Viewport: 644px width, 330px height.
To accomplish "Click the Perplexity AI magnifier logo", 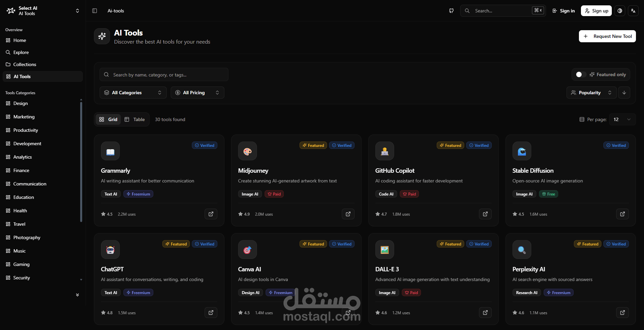I will point(522,250).
